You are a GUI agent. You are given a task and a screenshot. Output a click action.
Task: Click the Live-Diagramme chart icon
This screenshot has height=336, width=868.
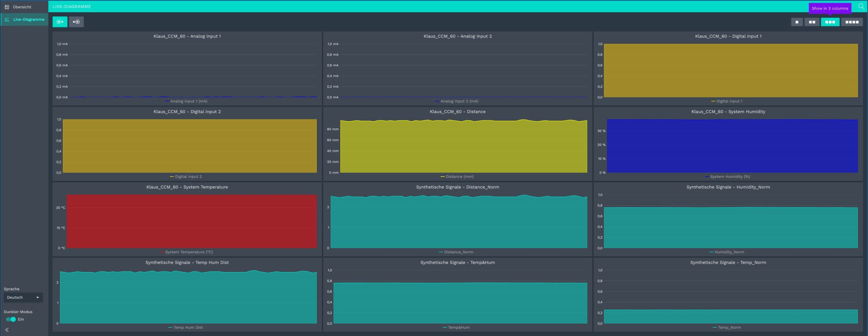coord(7,19)
